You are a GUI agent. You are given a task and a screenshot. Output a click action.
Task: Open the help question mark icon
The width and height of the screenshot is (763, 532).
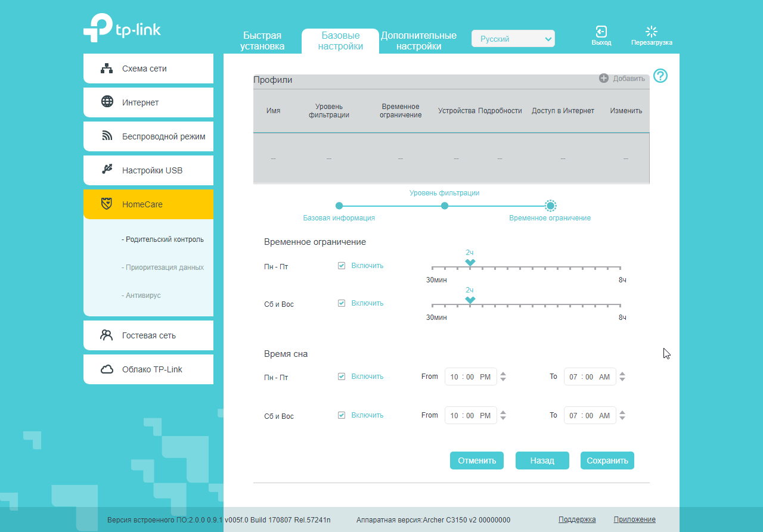660,76
